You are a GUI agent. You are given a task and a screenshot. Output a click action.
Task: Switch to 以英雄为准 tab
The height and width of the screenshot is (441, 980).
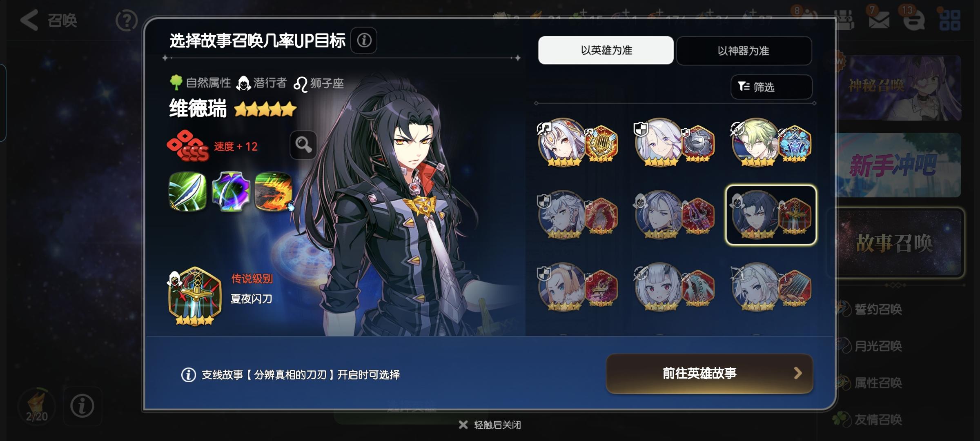click(x=606, y=50)
